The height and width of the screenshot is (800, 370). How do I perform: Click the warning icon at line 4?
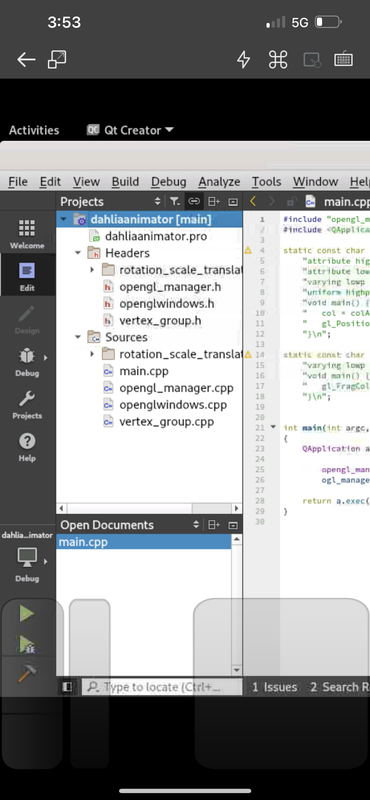coord(248,251)
